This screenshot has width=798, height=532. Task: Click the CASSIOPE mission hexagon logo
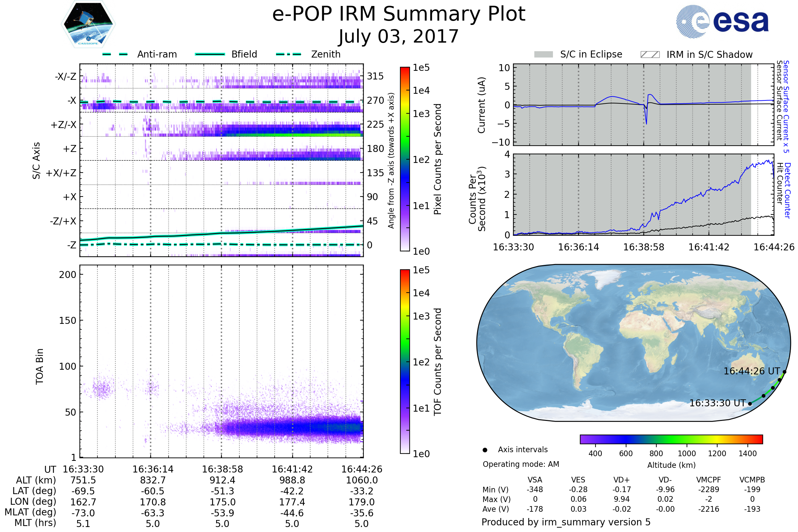[88, 24]
